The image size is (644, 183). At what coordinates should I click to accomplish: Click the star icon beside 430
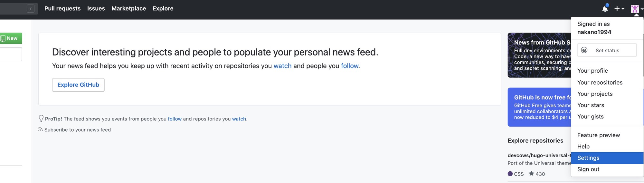(x=531, y=174)
